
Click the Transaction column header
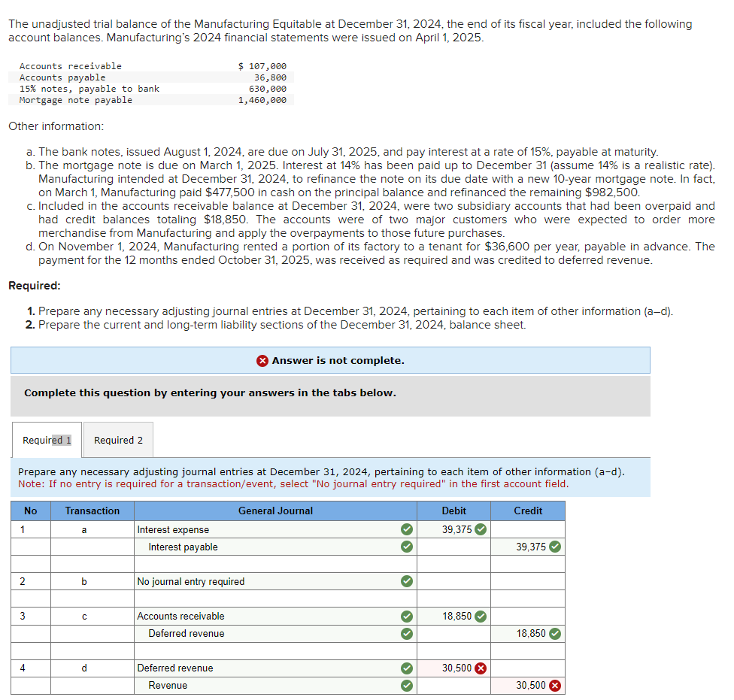(93, 511)
